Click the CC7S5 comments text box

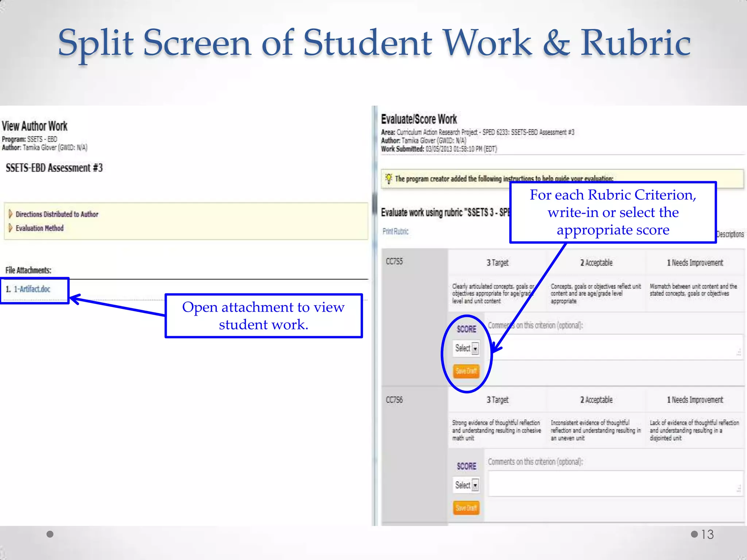click(x=615, y=347)
